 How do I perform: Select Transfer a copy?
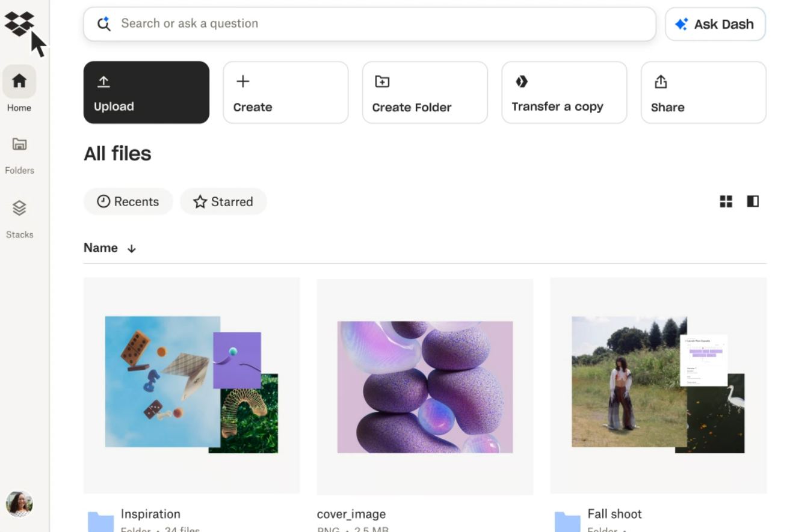564,93
